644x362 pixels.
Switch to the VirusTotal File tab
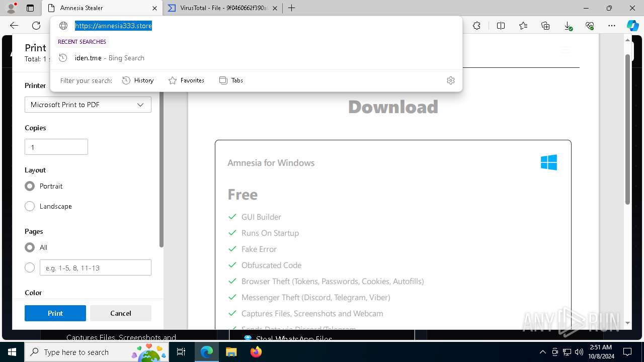[x=223, y=8]
